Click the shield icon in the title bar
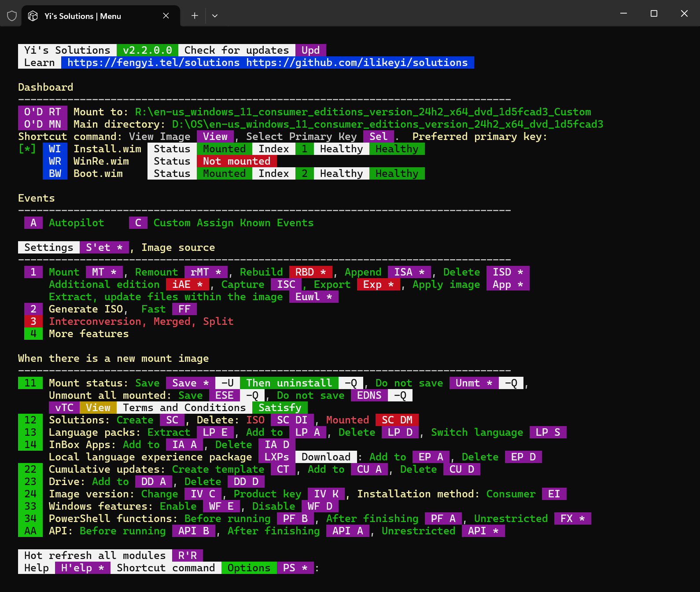The height and width of the screenshot is (592, 700). pos(12,16)
